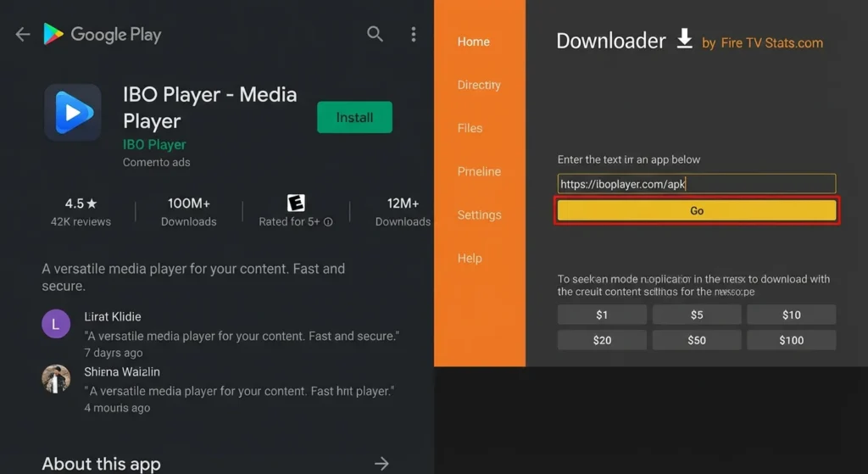This screenshot has width=868, height=474.
Task: Focus the URL text field in Downloader
Action: (697, 184)
